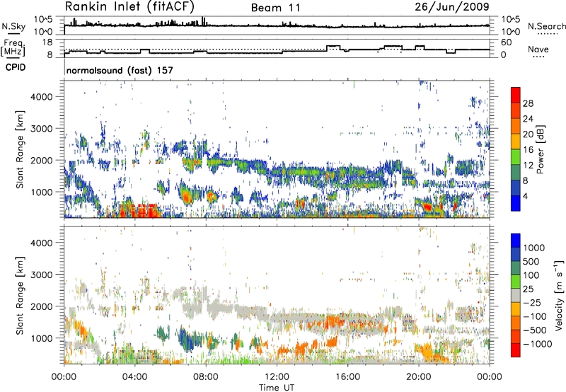Click the '28' tick on Power colorbar
This screenshot has width=566, height=392.
point(528,103)
